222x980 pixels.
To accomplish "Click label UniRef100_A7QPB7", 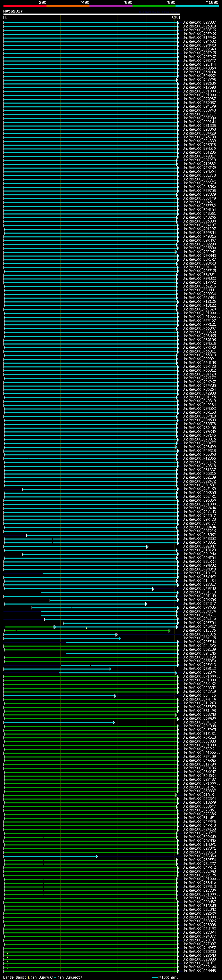I will 199,99.
